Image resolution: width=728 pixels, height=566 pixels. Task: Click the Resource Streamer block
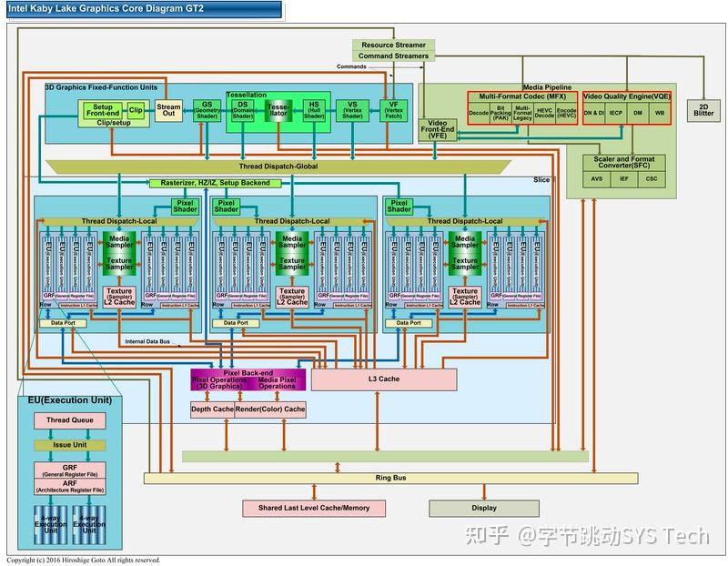tap(393, 44)
